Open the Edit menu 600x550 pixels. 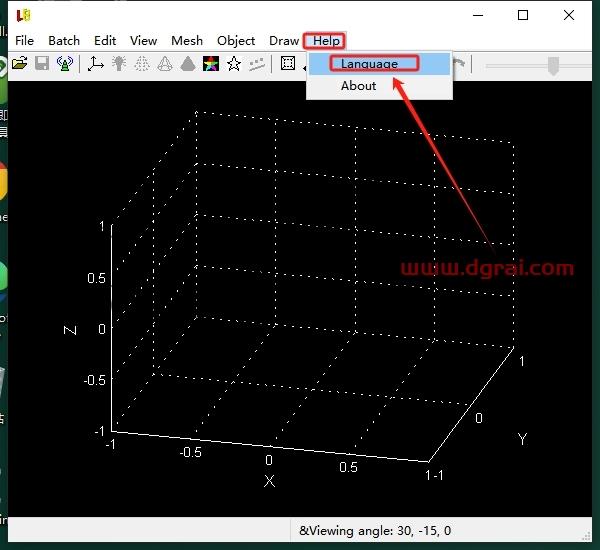(105, 41)
